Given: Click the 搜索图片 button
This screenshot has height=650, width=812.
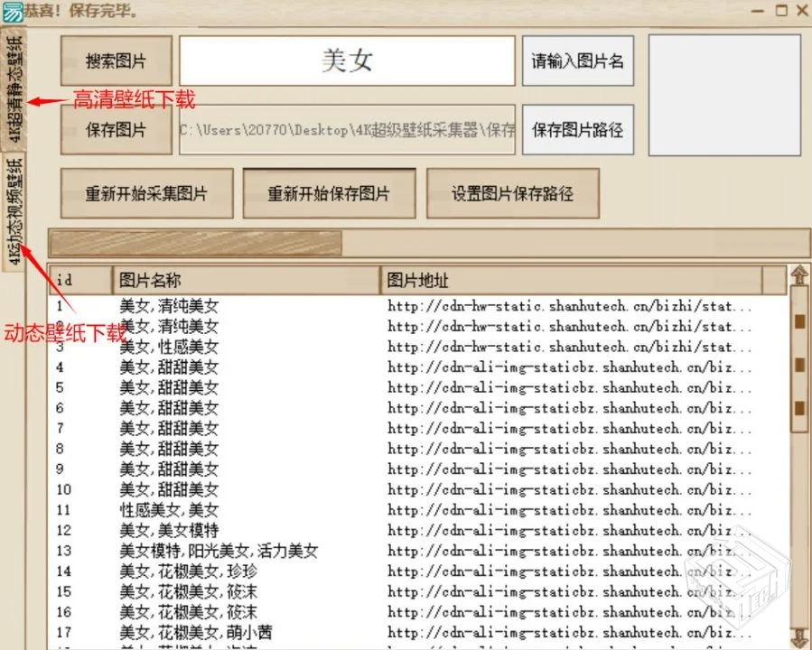Looking at the screenshot, I should coord(115,60).
